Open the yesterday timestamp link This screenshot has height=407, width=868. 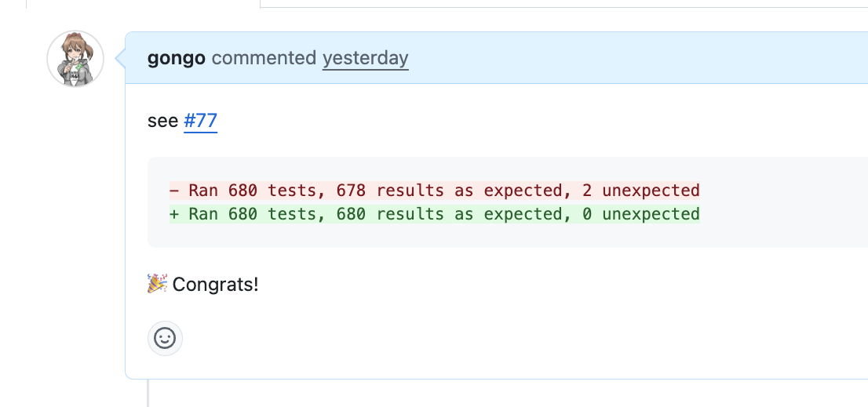366,58
